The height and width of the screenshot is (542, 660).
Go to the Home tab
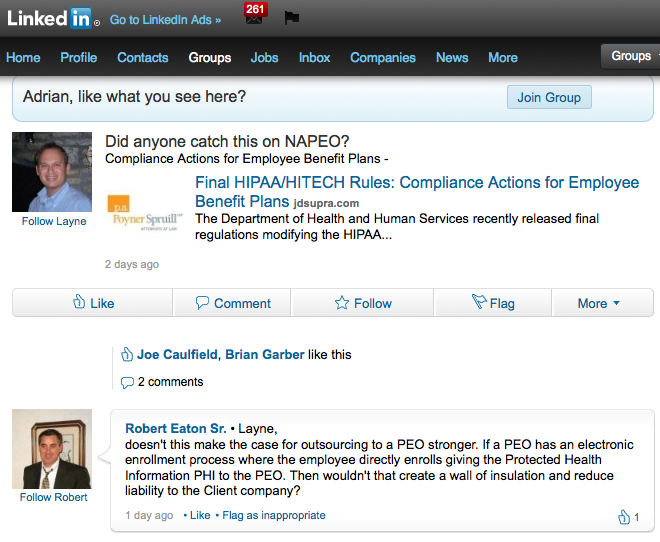pyautogui.click(x=23, y=58)
